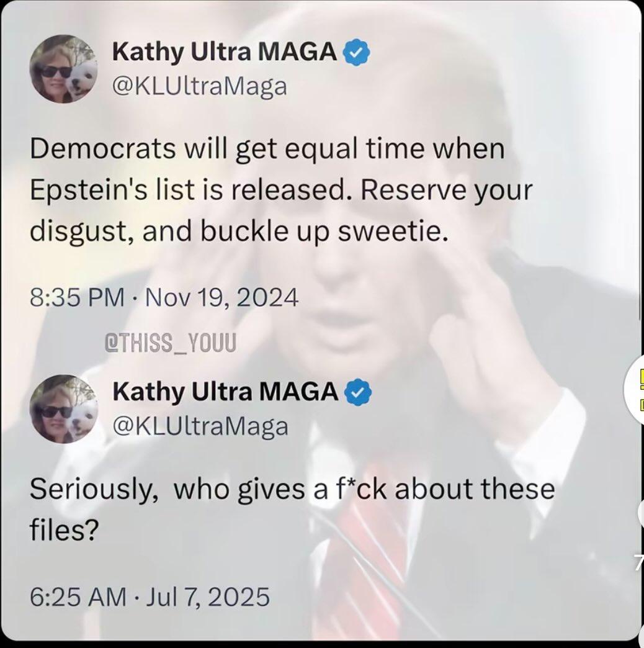Image resolution: width=644 pixels, height=648 pixels.
Task: Click the tweet text starting with Seriously
Action: click(292, 490)
